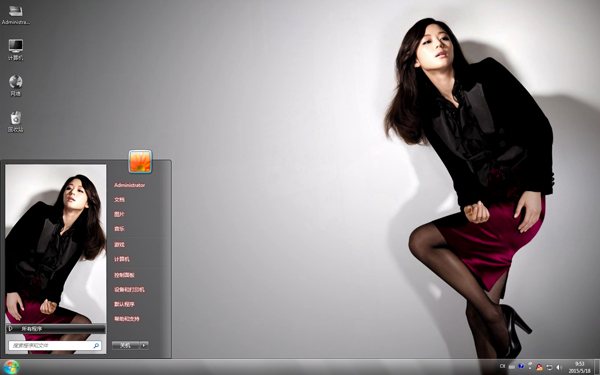This screenshot has width=600, height=375.
Task: Open 计算机 (Computer) in Start menu
Action: click(122, 259)
